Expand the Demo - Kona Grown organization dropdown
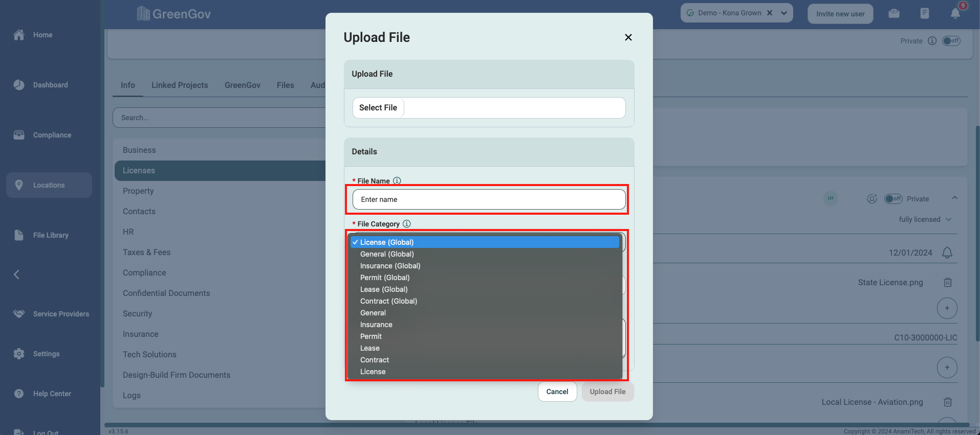Image resolution: width=980 pixels, height=435 pixels. (783, 13)
